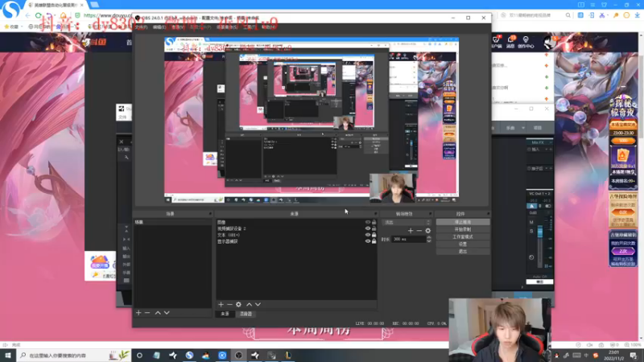Add a new source with the plus icon
Image resolution: width=644 pixels, height=362 pixels.
click(221, 305)
